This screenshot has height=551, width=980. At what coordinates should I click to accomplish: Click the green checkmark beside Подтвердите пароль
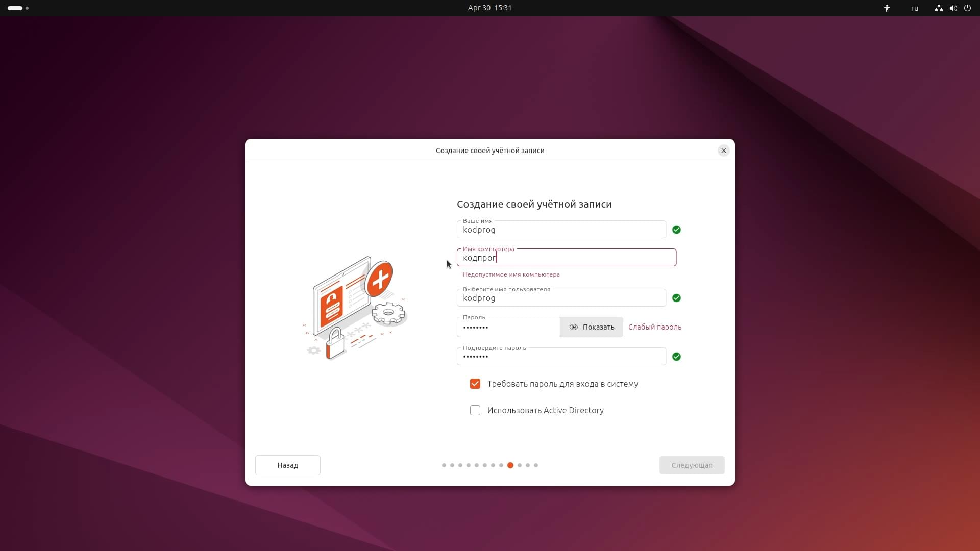(x=676, y=357)
